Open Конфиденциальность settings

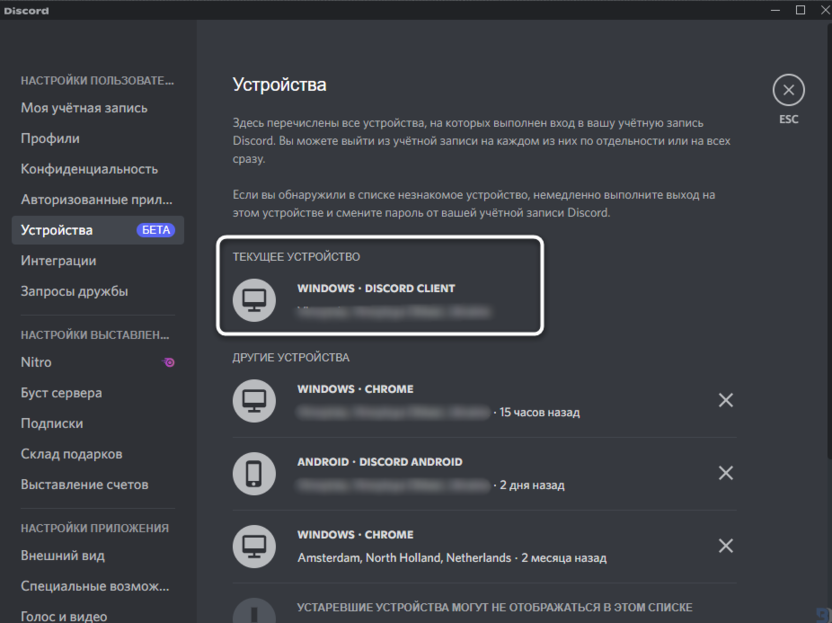[89, 169]
